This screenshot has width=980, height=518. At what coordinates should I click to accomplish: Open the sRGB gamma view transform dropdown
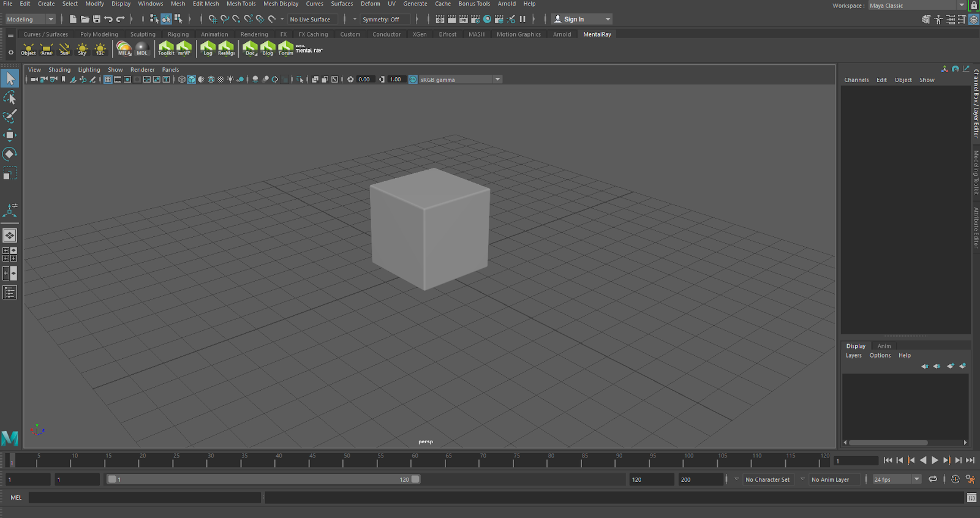[x=460, y=80]
